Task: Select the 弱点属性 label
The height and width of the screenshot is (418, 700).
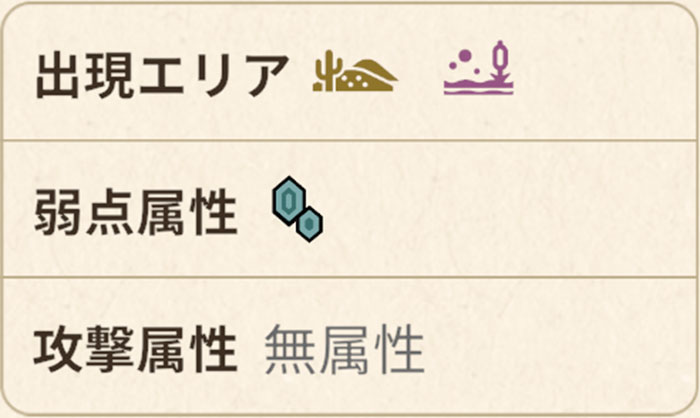Action: pyautogui.click(x=136, y=213)
